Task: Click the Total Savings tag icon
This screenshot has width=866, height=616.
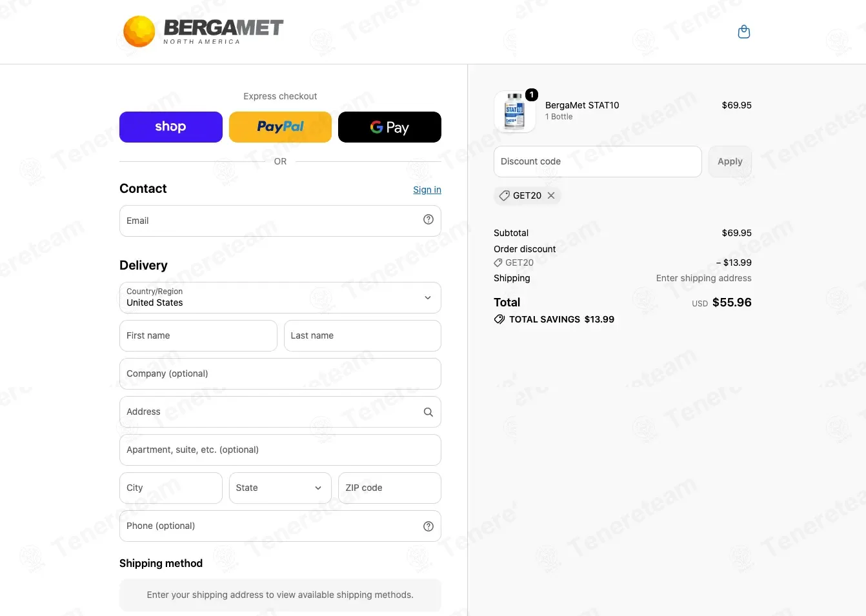Action: click(499, 319)
